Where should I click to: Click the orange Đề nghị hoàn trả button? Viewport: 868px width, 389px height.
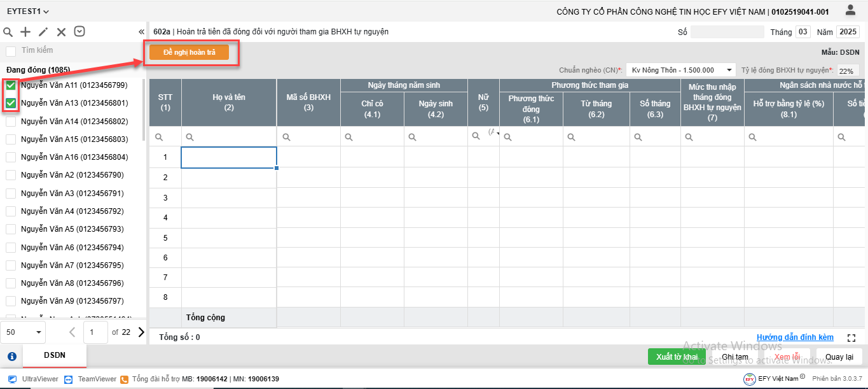(x=189, y=52)
